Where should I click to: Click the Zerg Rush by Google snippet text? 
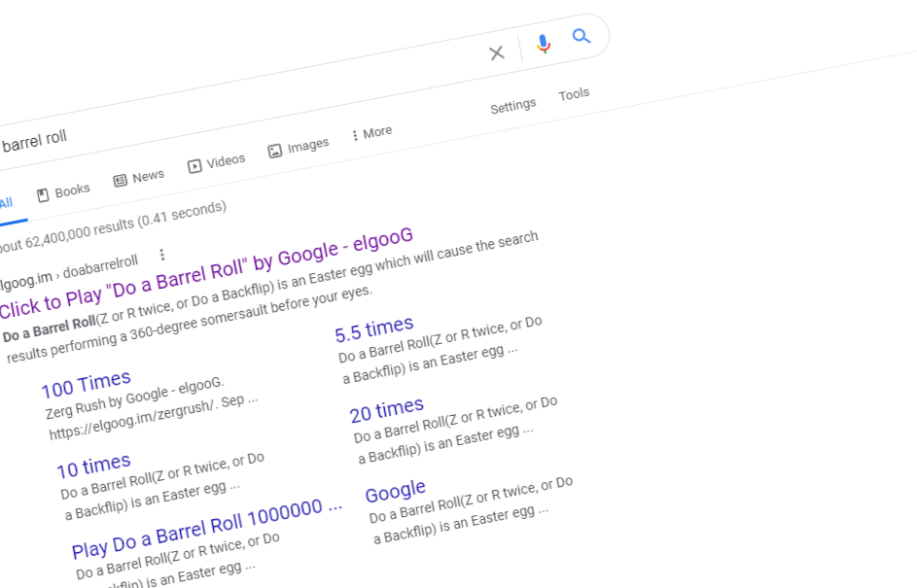click(x=134, y=398)
